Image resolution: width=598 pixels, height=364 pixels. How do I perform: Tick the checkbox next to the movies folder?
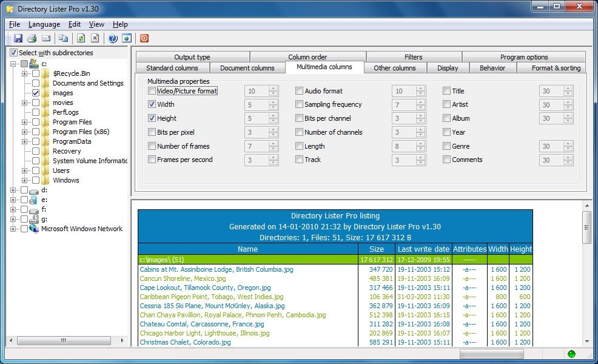tap(36, 103)
